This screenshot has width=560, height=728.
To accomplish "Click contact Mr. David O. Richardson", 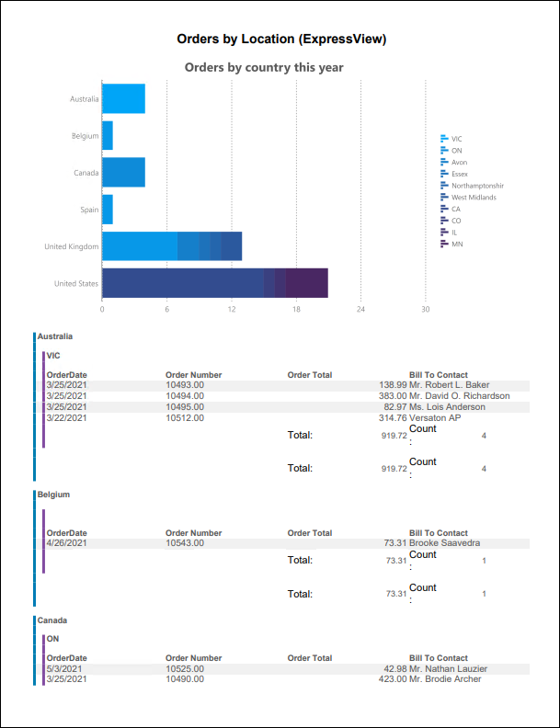I will click(459, 396).
